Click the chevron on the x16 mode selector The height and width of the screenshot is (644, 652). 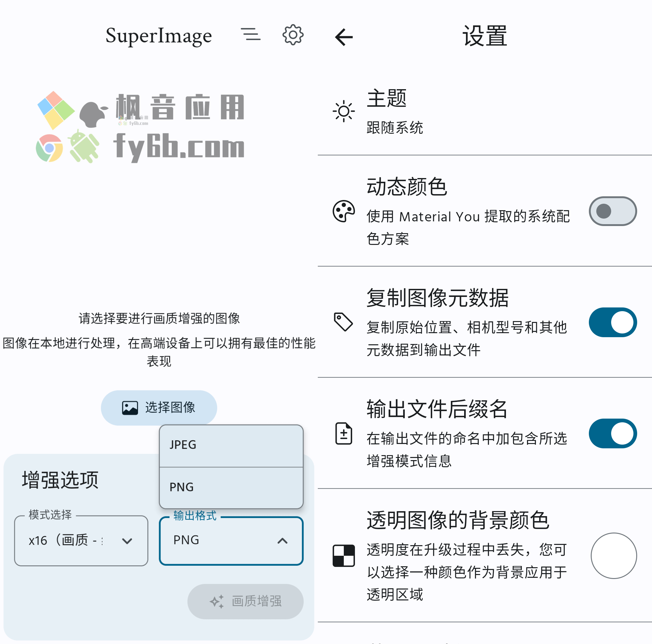pyautogui.click(x=127, y=541)
